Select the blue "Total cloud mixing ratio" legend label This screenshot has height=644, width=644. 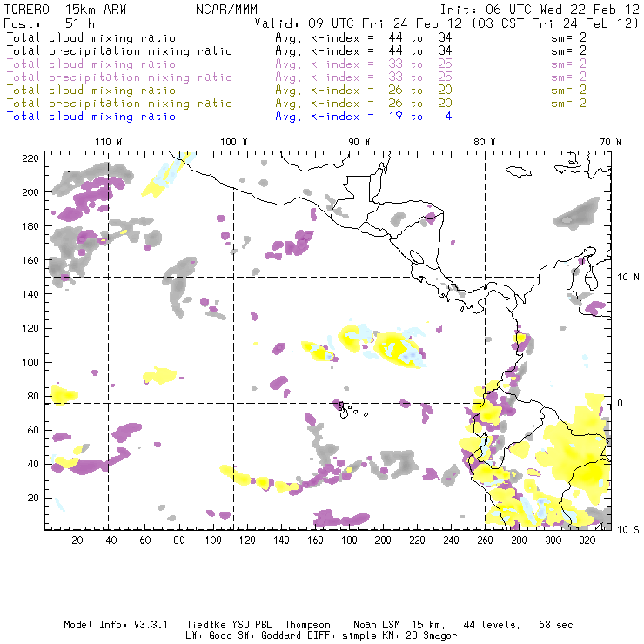click(91, 117)
